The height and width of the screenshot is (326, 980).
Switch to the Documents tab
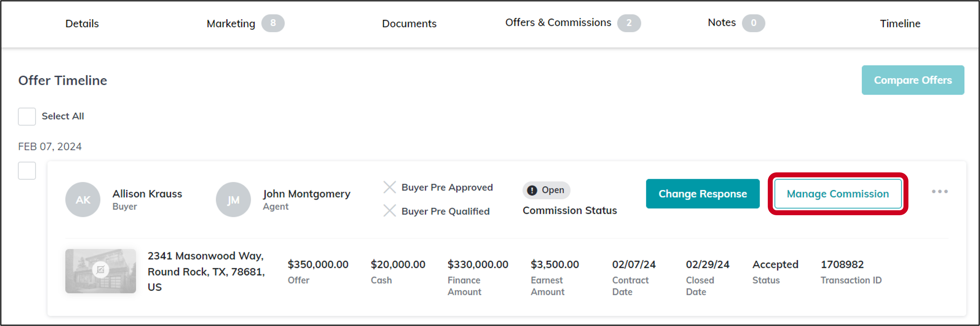click(409, 23)
